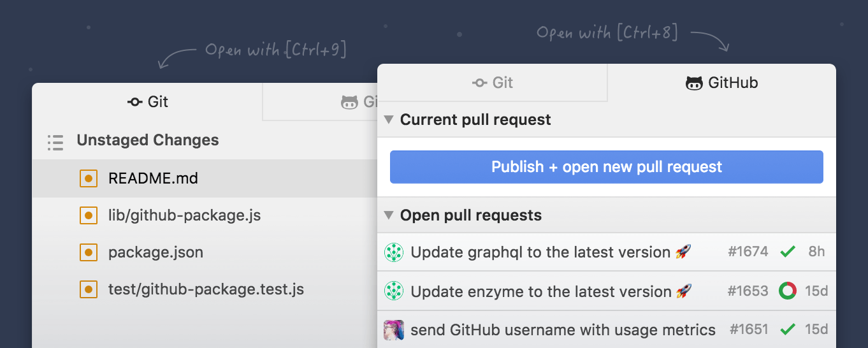
Task: Click the modified icon beside test/github-package.test.js
Action: click(89, 289)
